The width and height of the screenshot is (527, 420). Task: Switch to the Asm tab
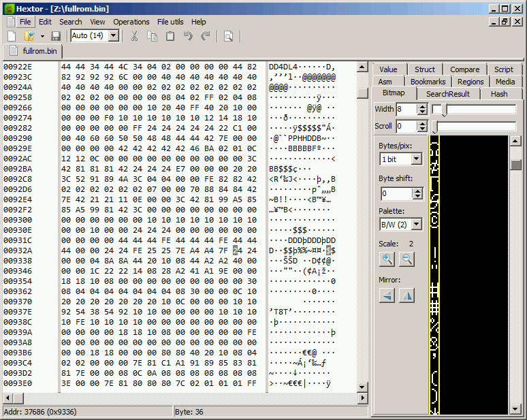(385, 82)
